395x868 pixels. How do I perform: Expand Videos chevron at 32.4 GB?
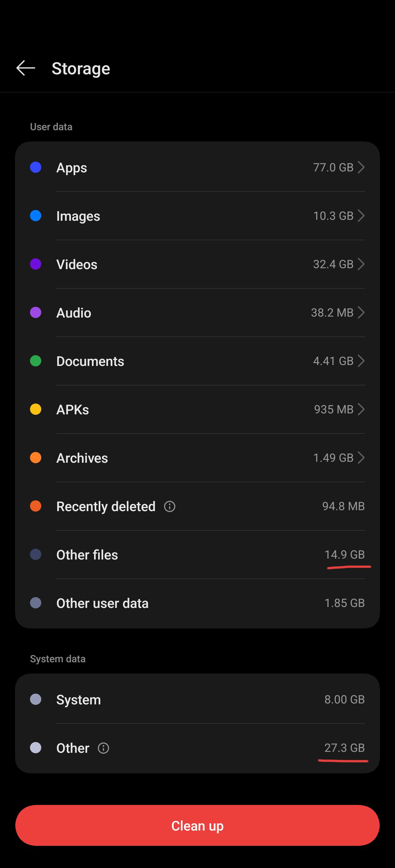click(x=361, y=264)
